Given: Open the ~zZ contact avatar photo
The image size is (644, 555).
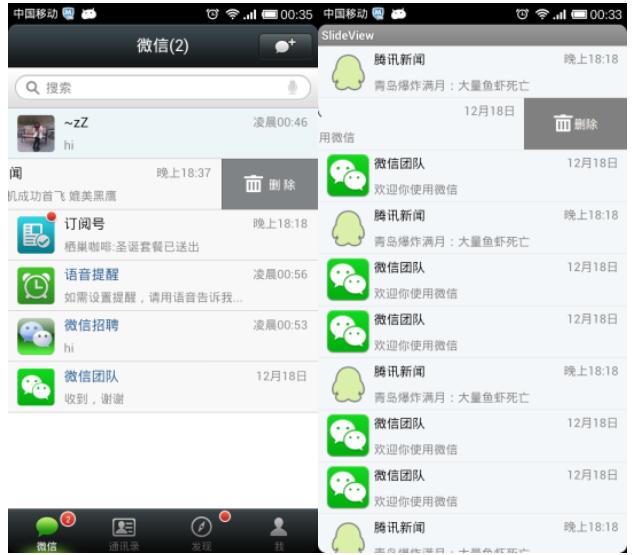Looking at the screenshot, I should coord(36,134).
